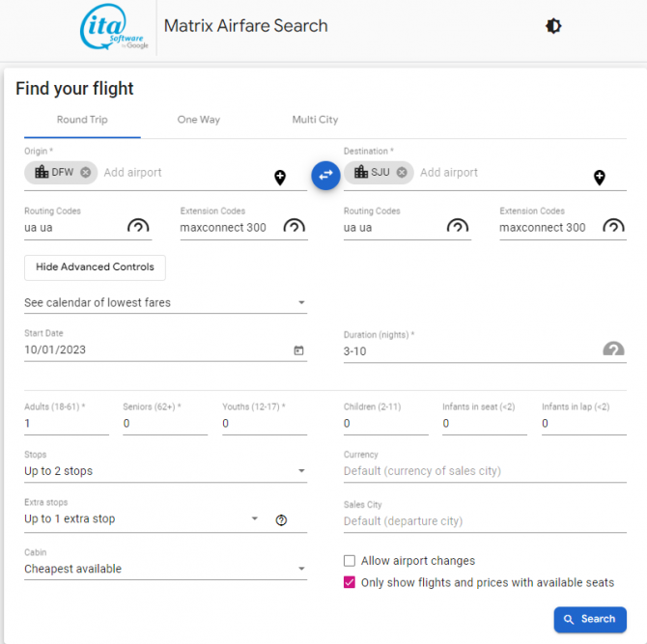Remove the DFW airport chip

[x=85, y=173]
